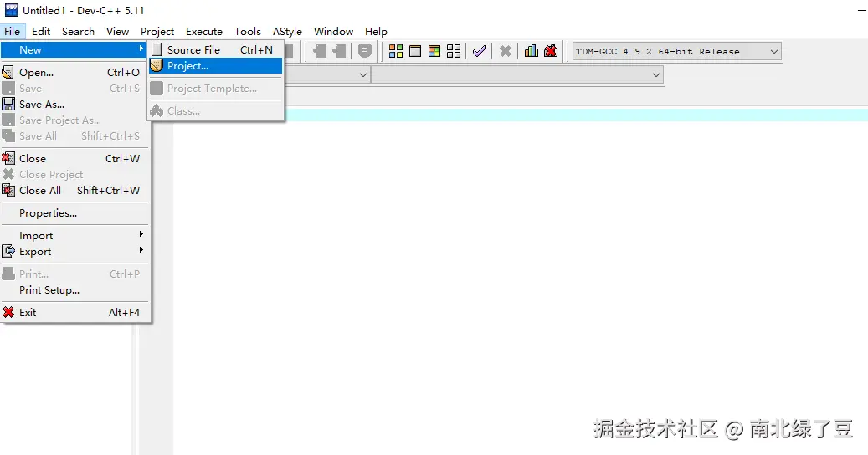
Task: Click the grayed Indent arrow icon
Action: click(x=339, y=51)
